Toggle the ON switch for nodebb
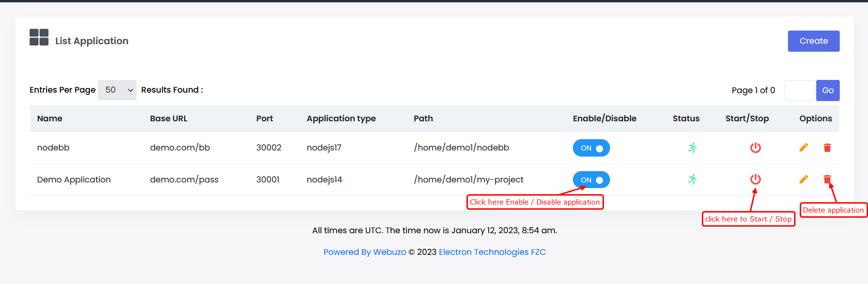The width and height of the screenshot is (868, 284). (591, 148)
